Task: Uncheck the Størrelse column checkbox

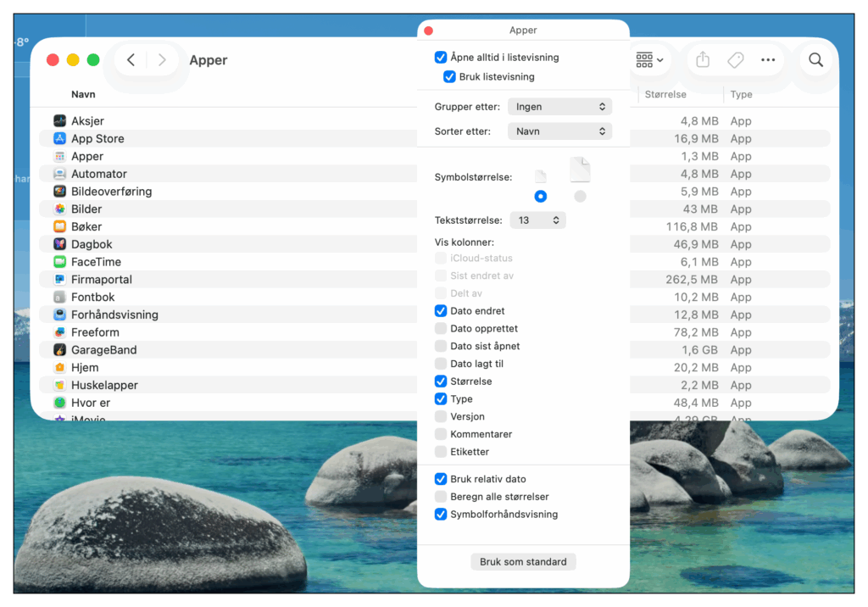Action: 441,381
